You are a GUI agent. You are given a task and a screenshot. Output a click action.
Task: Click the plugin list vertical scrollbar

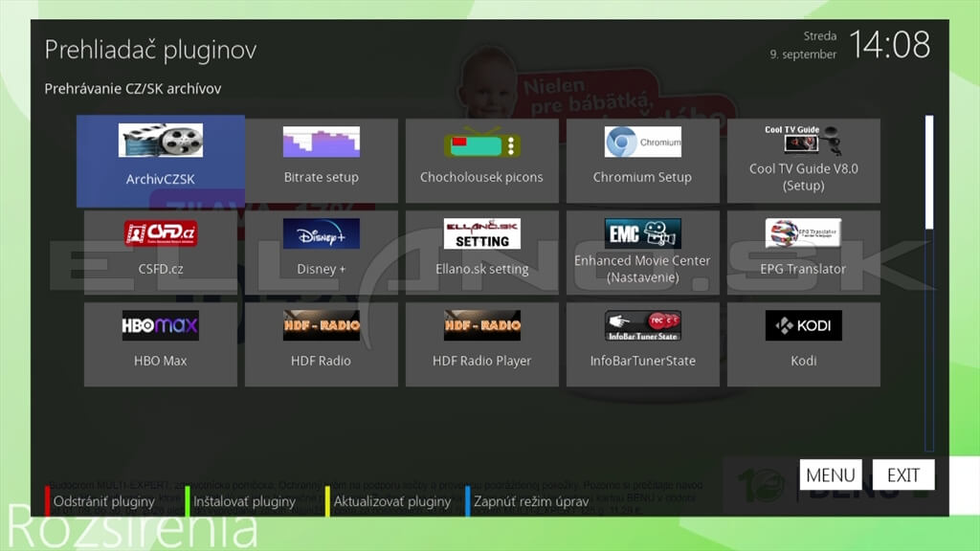click(x=929, y=282)
